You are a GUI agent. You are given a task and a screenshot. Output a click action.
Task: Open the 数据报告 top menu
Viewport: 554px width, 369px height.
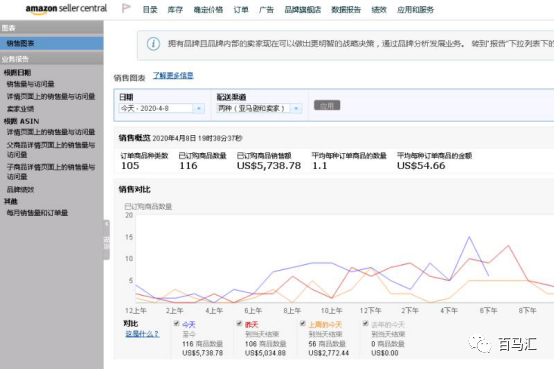346,10
